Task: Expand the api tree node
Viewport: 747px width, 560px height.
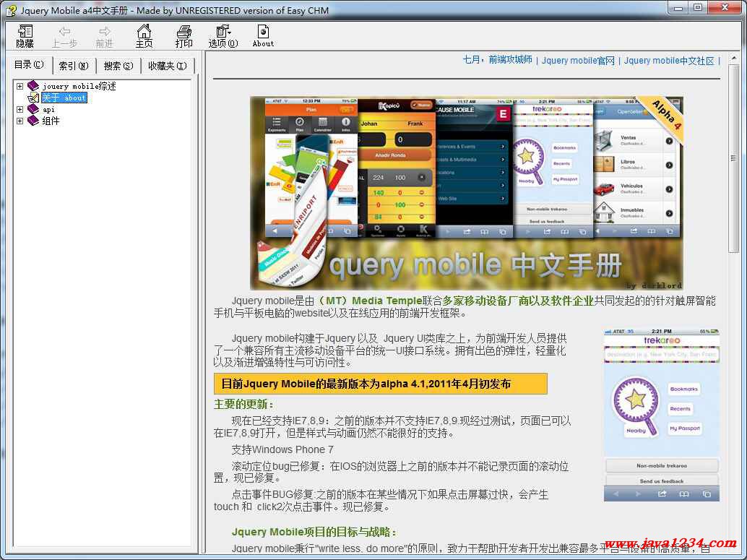Action: pyautogui.click(x=20, y=109)
